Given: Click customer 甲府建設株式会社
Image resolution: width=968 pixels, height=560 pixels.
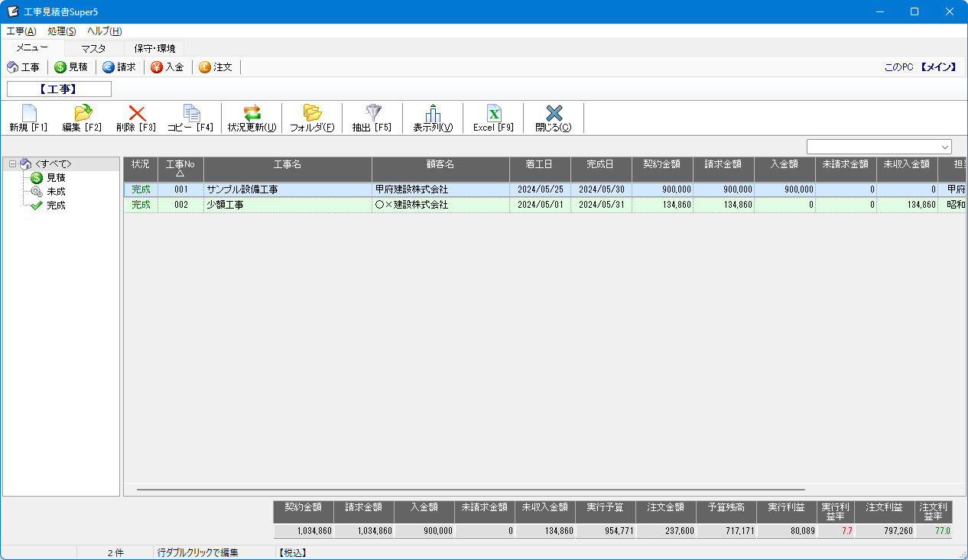Looking at the screenshot, I should 411,189.
